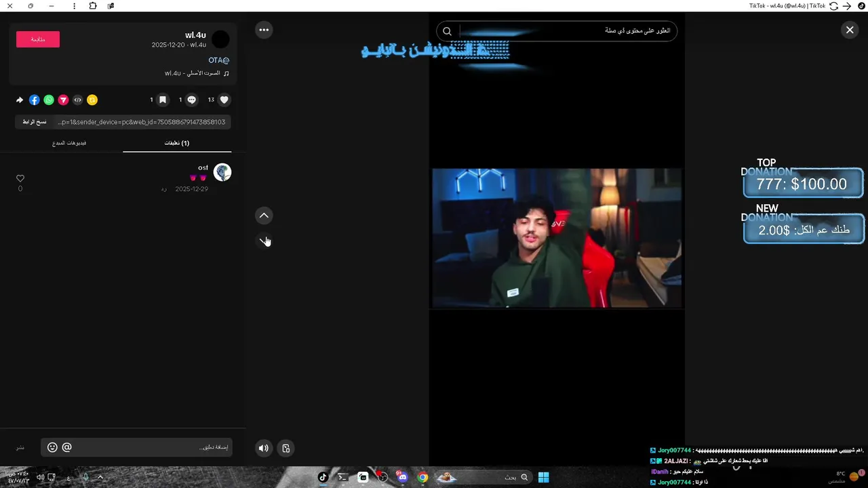Image resolution: width=868 pixels, height=488 pixels.
Task: Mute the video with the speaker icon
Action: [x=264, y=448]
